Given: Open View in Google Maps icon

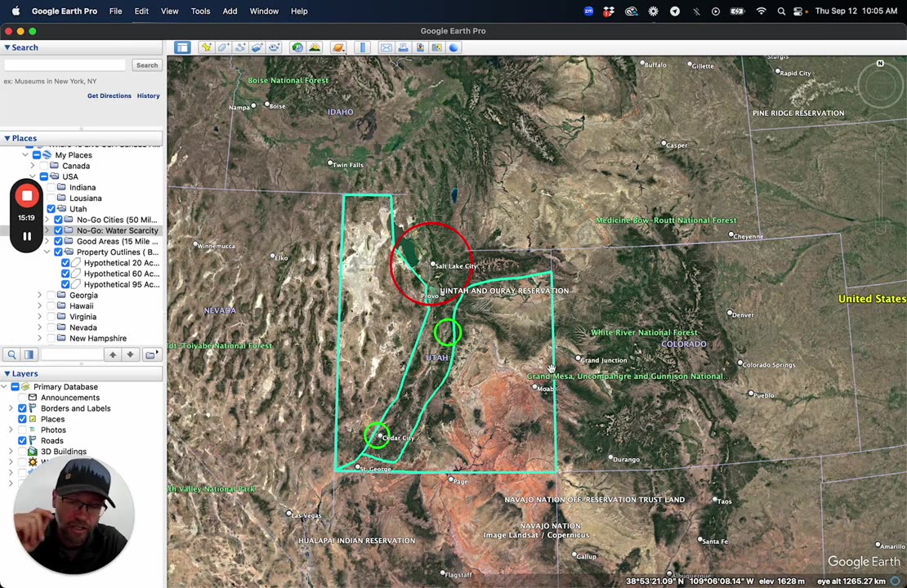Looking at the screenshot, I should tap(436, 47).
